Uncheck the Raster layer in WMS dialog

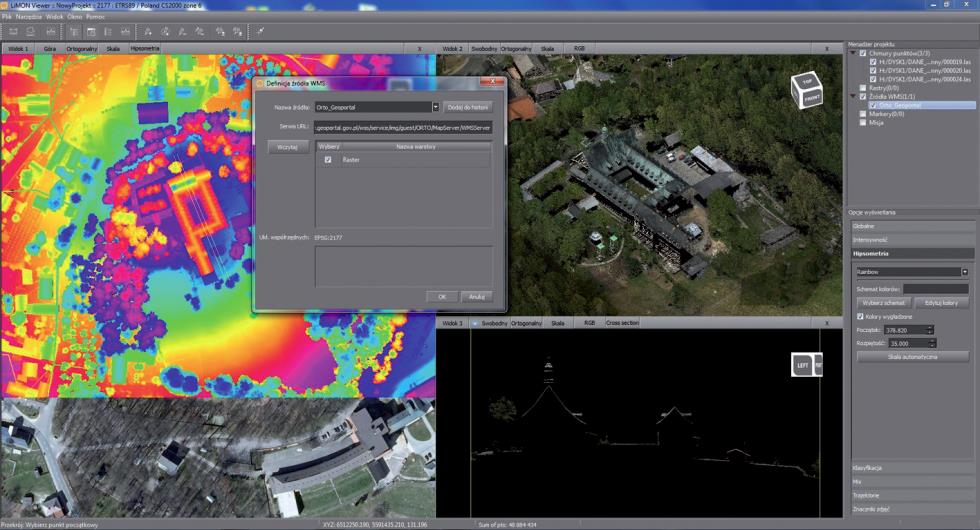click(328, 160)
